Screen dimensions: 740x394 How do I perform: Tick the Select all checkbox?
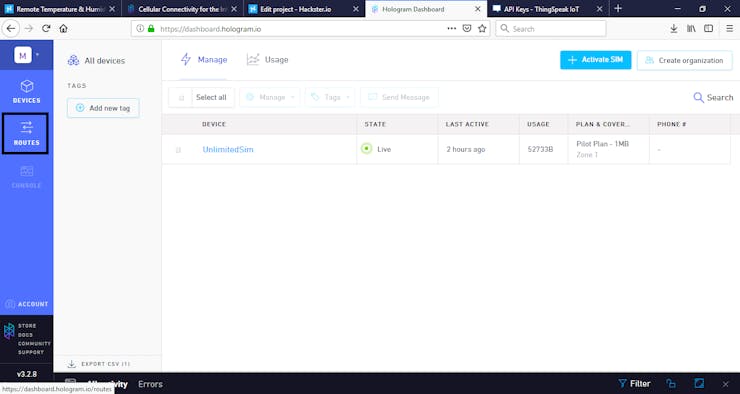click(x=181, y=98)
